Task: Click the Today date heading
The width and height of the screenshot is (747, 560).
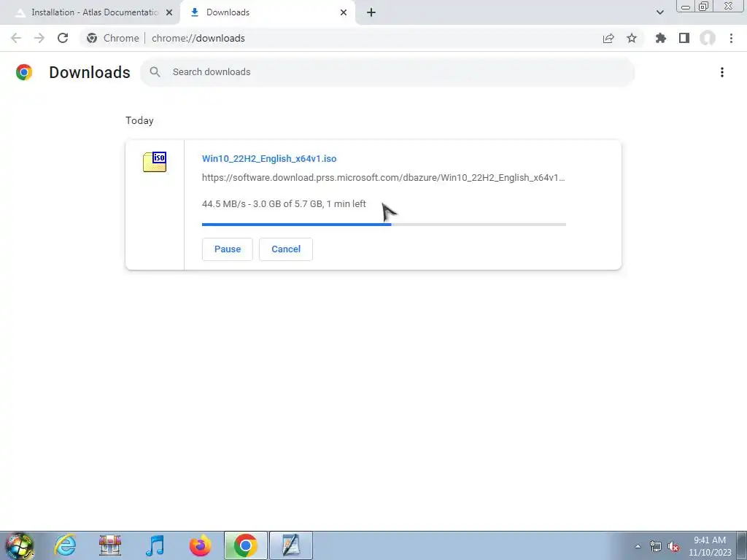Action: tap(139, 120)
